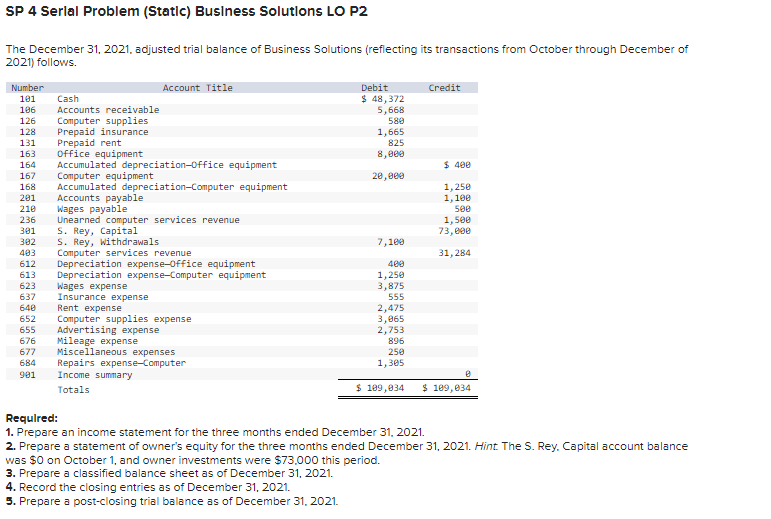This screenshot has height=519, width=771.
Task: Select Withdrawals debit value 7,100
Action: [391, 242]
